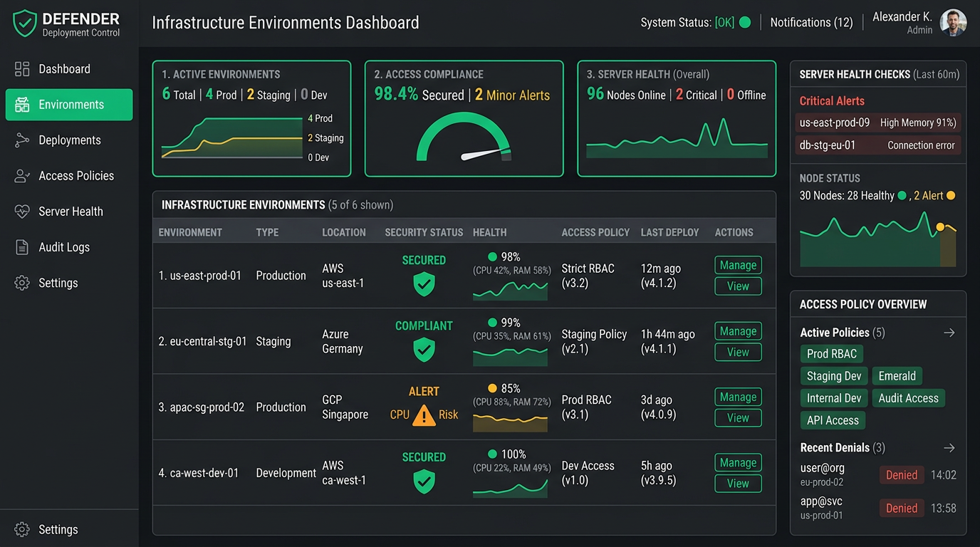This screenshot has width=980, height=547.
Task: Select the Prod RBAC policy tag
Action: click(x=831, y=354)
